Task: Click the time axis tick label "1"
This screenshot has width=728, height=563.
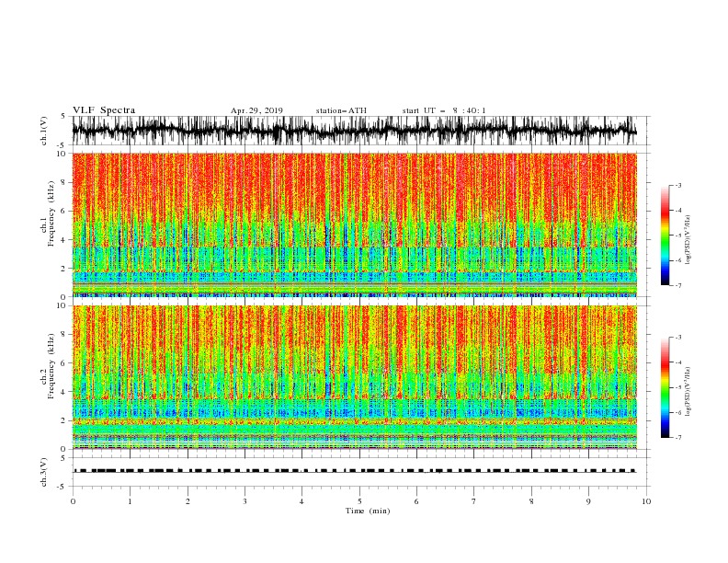Action: pos(131,501)
